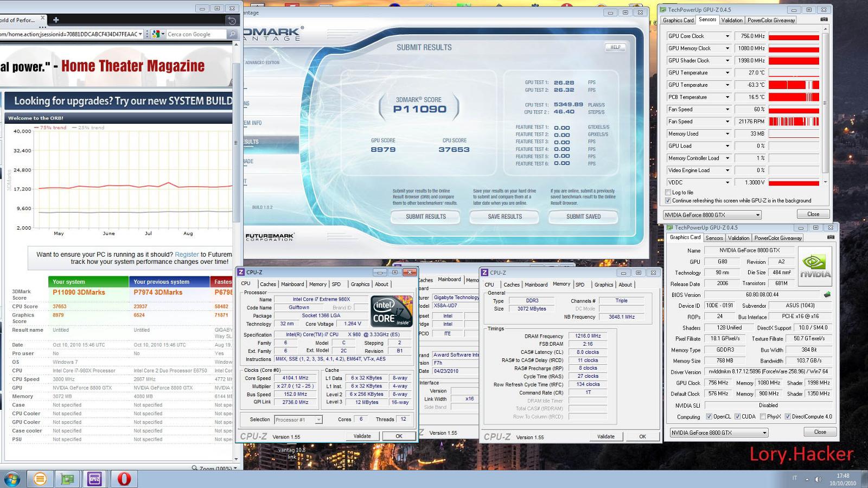The image size is (868, 488).
Task: Toggle the CUDA checkbox
Action: [x=737, y=416]
